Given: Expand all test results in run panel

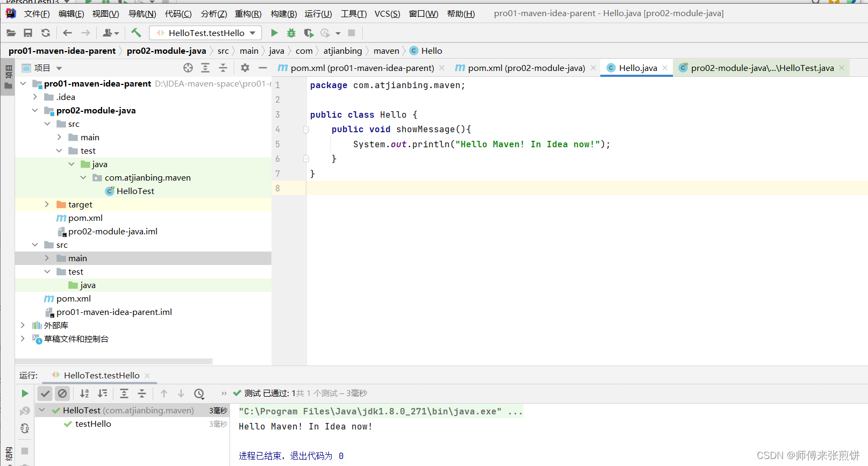Looking at the screenshot, I should 124,393.
